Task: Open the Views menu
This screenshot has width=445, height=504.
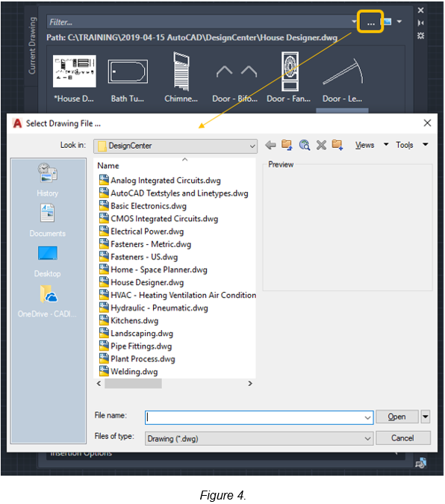Action: pos(364,146)
